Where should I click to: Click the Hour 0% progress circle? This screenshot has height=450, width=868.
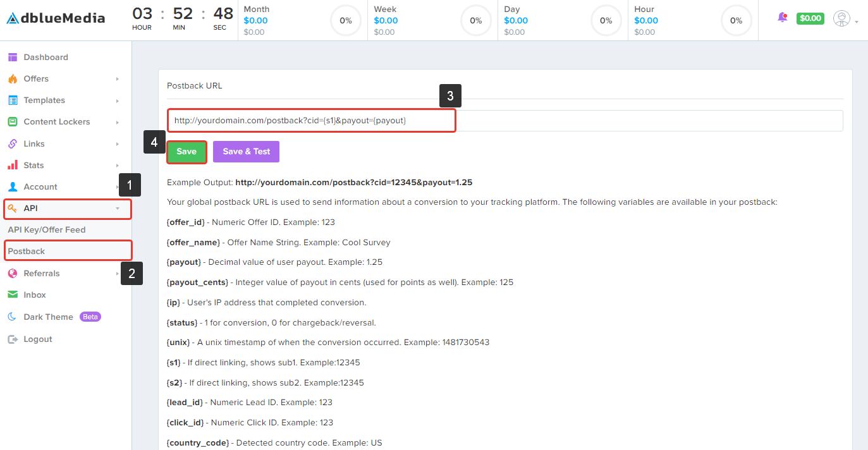tap(736, 20)
